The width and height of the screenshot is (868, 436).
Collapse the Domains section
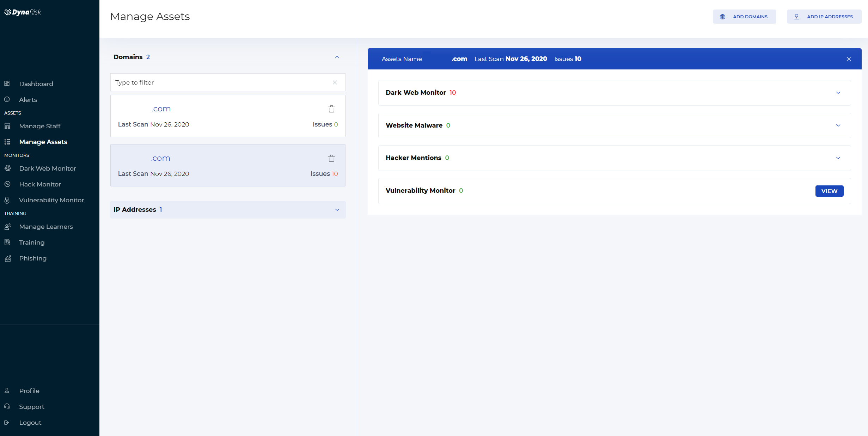point(337,57)
